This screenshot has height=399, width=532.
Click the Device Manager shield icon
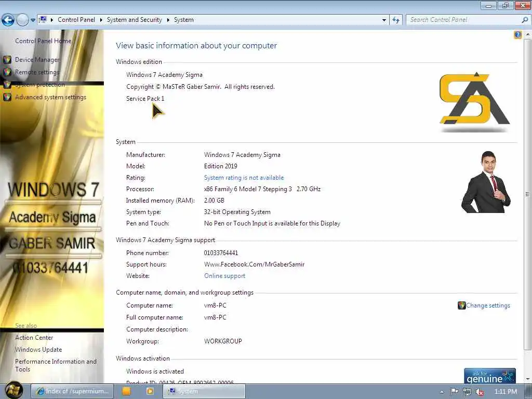click(7, 60)
